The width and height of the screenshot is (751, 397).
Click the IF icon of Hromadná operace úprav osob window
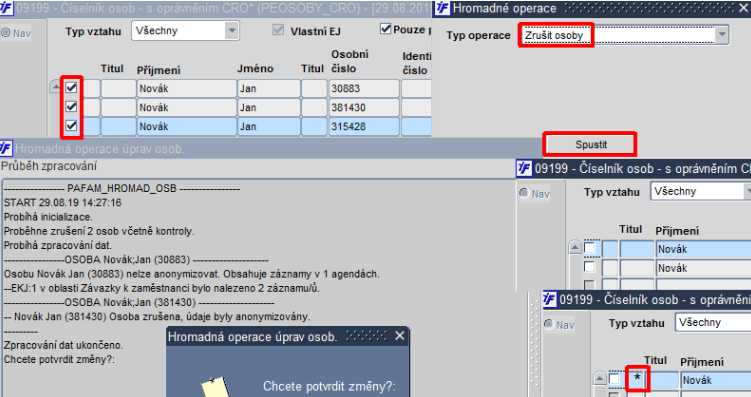point(6,148)
